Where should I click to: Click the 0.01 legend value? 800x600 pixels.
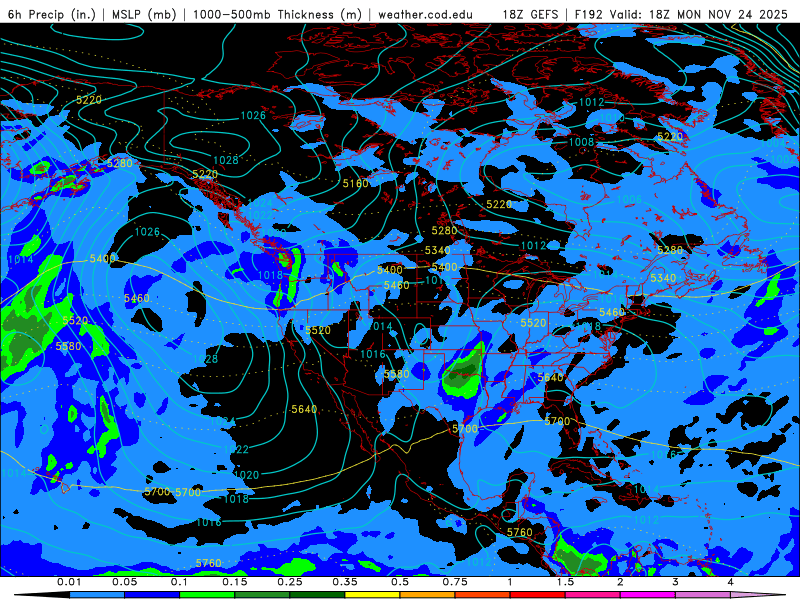(x=69, y=582)
